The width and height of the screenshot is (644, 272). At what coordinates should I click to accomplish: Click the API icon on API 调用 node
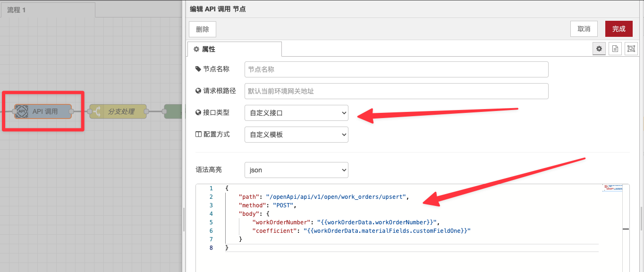tap(21, 111)
